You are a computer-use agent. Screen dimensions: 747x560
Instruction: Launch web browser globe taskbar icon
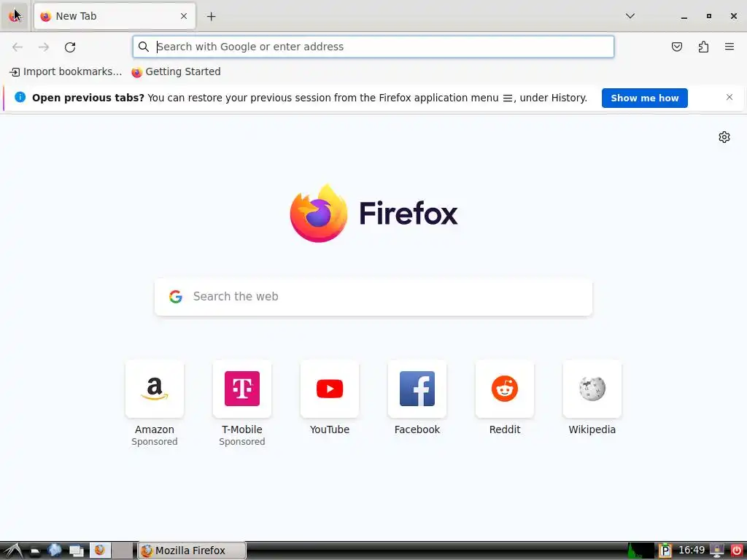point(55,551)
